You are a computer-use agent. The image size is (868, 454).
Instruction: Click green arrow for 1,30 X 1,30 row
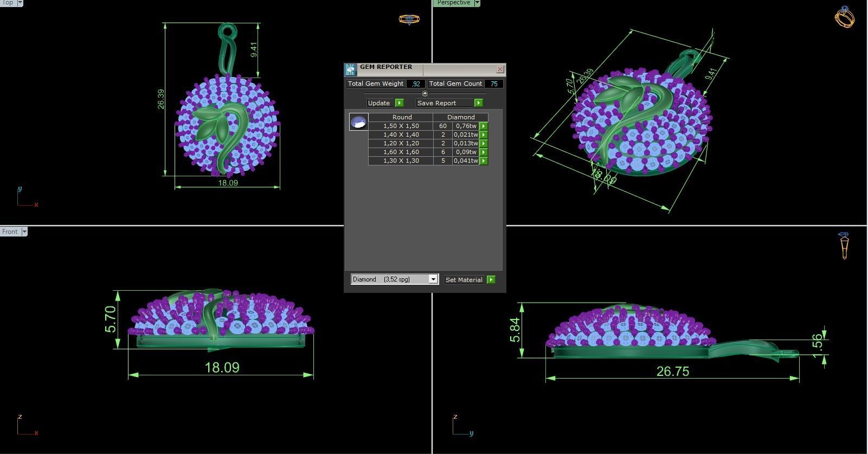(484, 161)
